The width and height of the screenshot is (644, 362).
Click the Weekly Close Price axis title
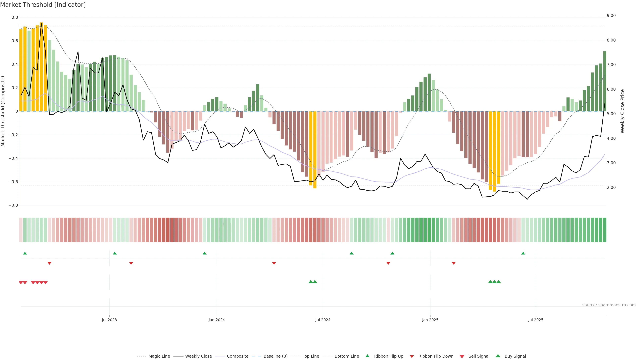point(622,111)
